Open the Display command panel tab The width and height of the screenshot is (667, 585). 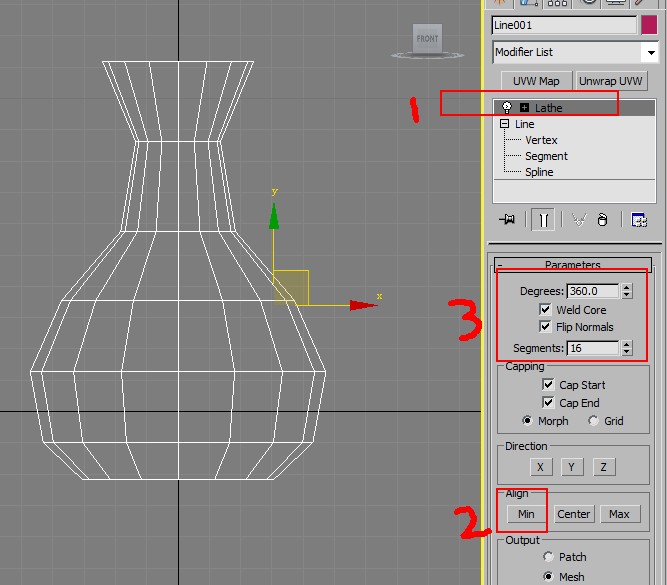(x=615, y=3)
